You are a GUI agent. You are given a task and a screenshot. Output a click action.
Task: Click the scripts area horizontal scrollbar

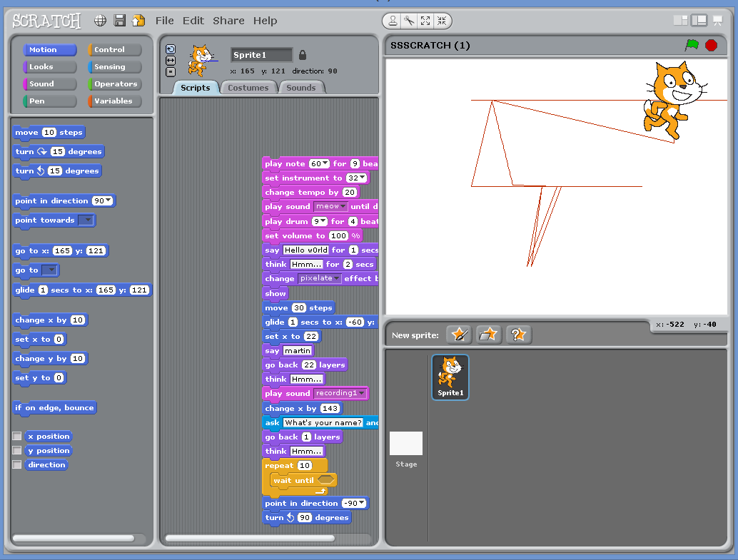[250, 538]
